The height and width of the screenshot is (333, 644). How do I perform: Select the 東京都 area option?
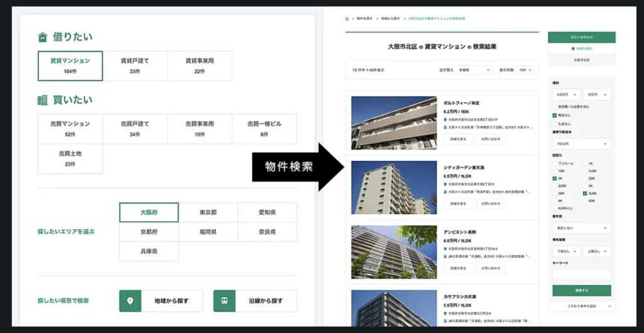click(x=208, y=212)
